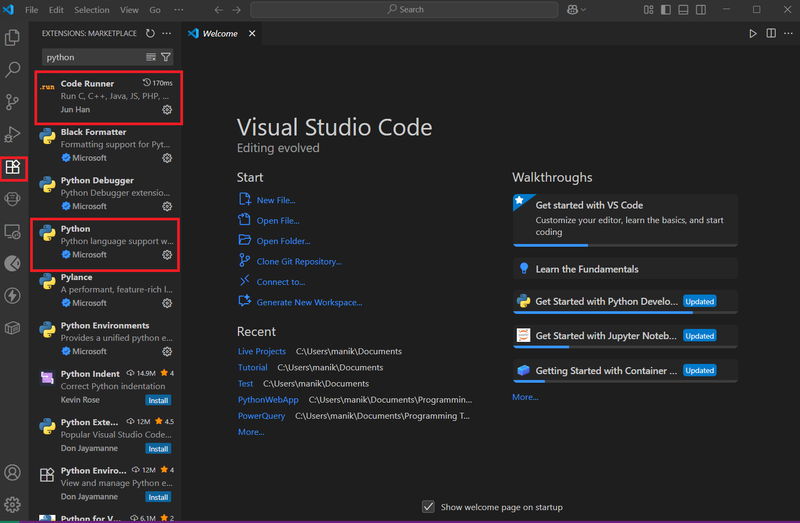Click the Open File link
This screenshot has width=800, height=523.
278,220
